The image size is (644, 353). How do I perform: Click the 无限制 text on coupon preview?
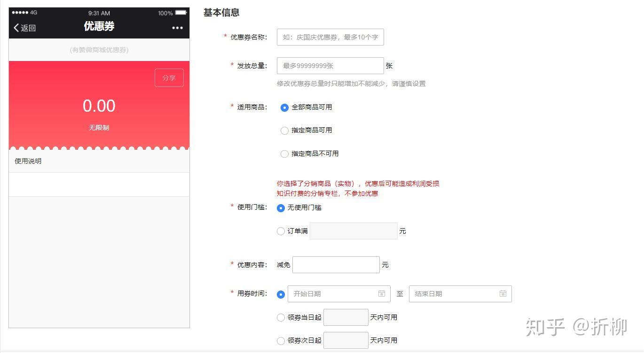pyautogui.click(x=99, y=128)
